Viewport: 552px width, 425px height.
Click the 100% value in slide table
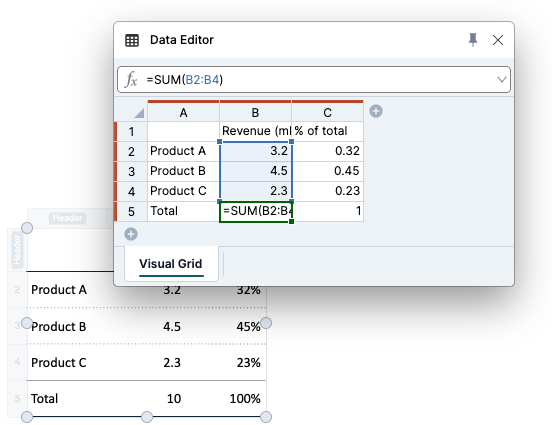click(x=245, y=399)
